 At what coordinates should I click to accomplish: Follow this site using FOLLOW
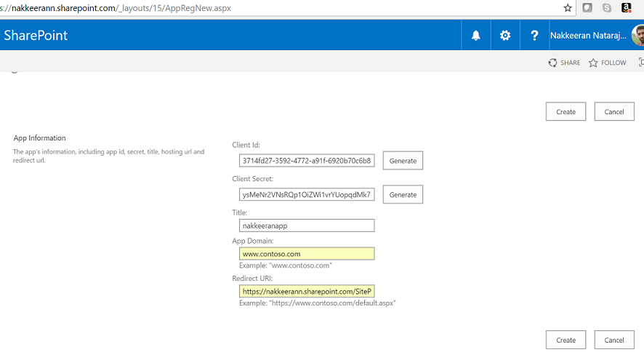[607, 63]
